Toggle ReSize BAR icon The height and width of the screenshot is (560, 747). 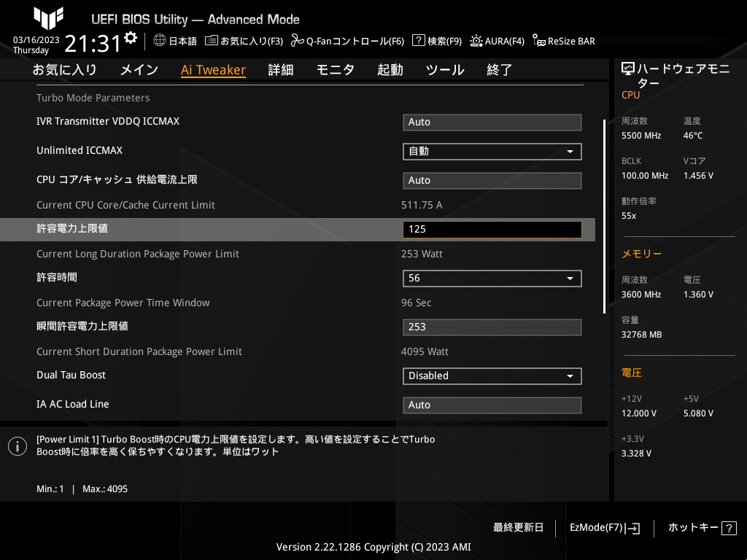point(539,41)
